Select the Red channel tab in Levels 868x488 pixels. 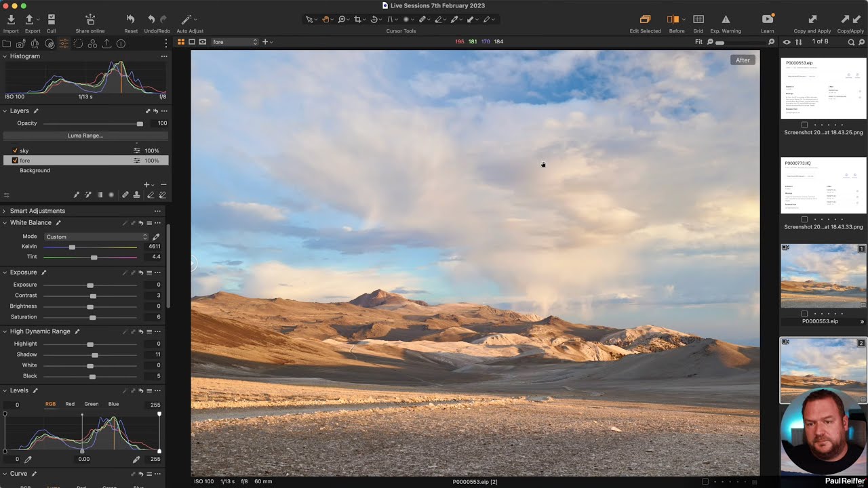tap(70, 404)
